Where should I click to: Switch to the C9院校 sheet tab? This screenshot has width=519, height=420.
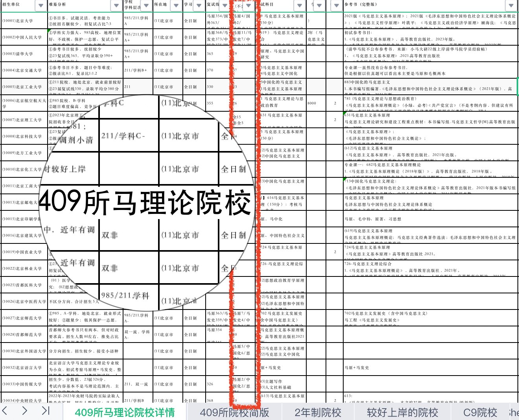pos(480,412)
